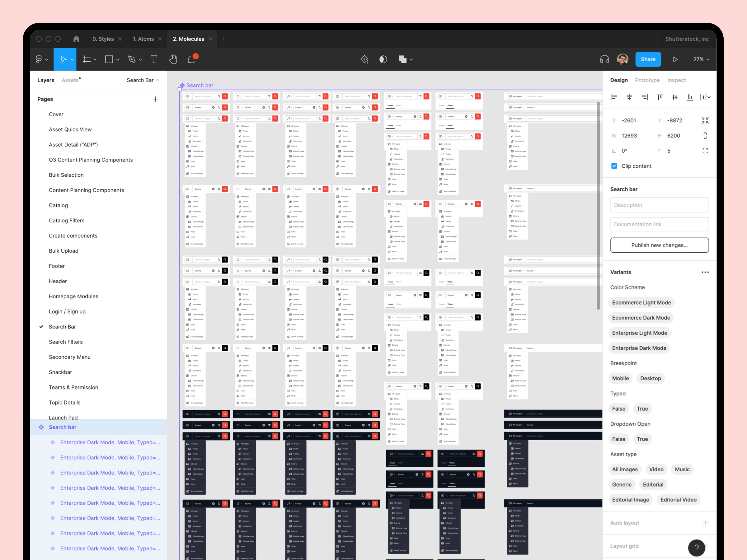
Task: Open the 1. Atoms file tab
Action: (143, 39)
